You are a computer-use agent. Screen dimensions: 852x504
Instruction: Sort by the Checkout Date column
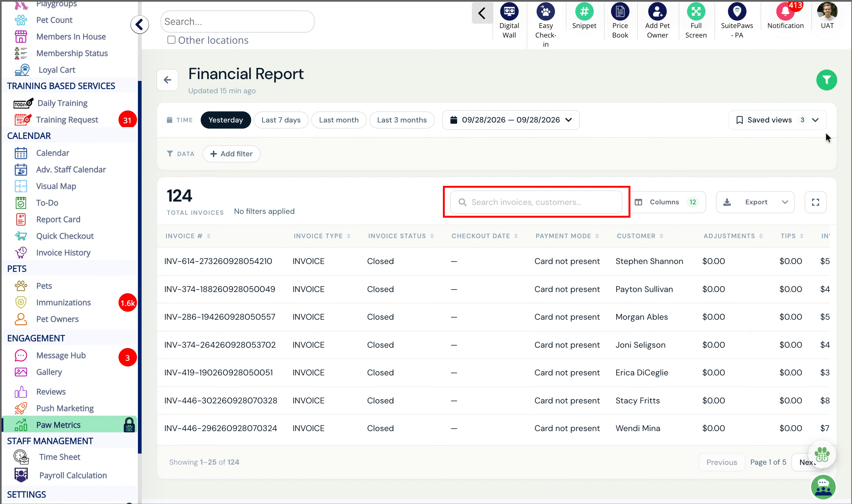[x=484, y=236]
